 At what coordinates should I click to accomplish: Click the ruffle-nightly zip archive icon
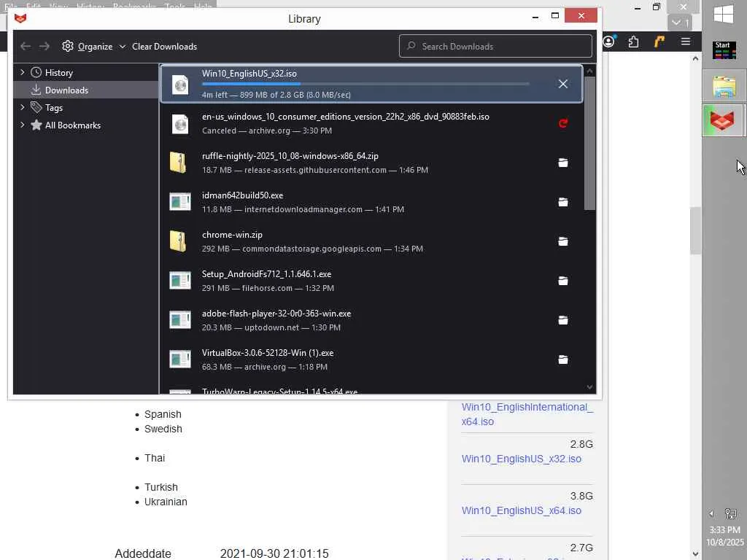click(x=178, y=163)
